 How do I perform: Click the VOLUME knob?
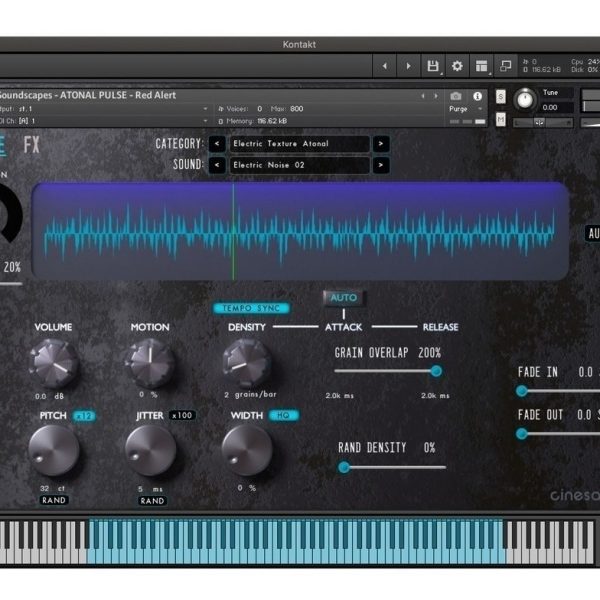(x=54, y=363)
